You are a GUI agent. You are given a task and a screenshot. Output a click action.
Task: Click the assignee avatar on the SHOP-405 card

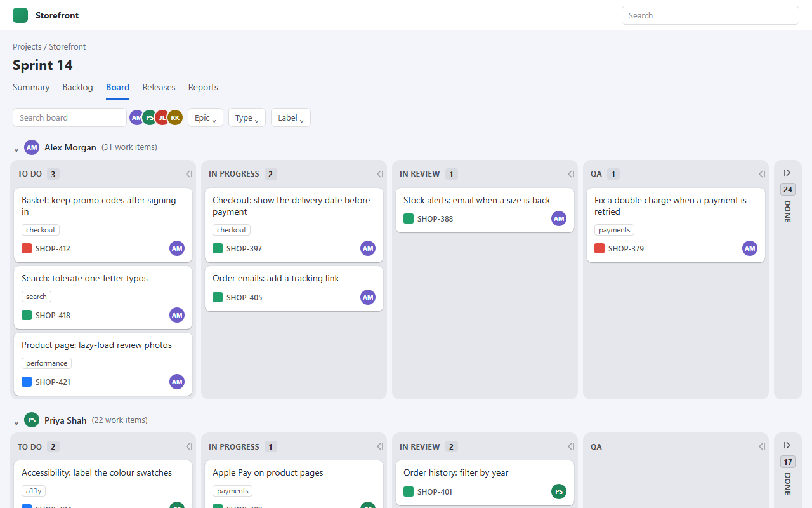click(x=368, y=297)
